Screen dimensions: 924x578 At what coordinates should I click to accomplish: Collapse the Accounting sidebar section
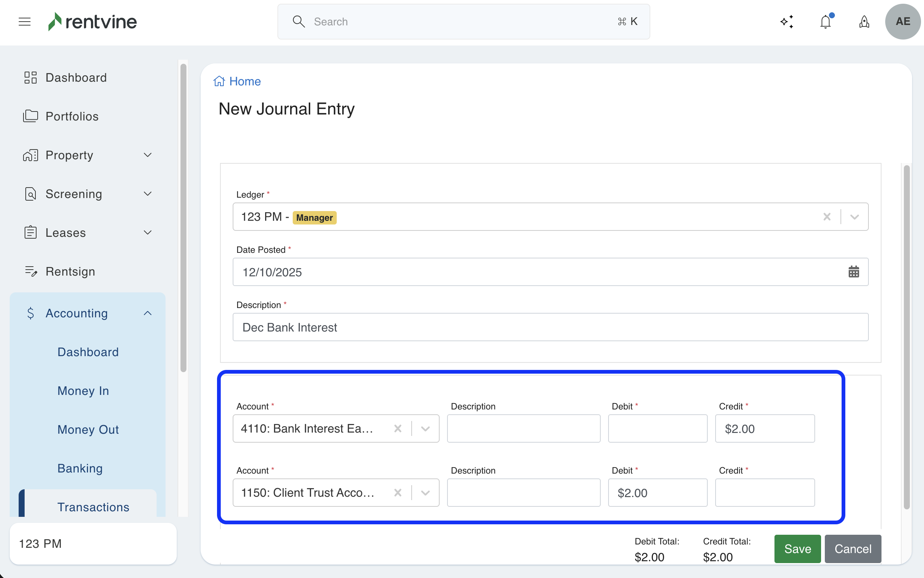[148, 313]
